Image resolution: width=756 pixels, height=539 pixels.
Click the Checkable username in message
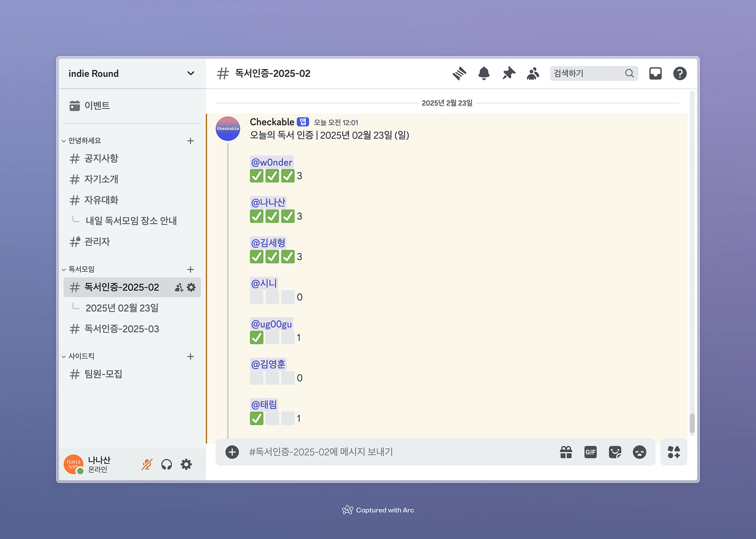[272, 122]
